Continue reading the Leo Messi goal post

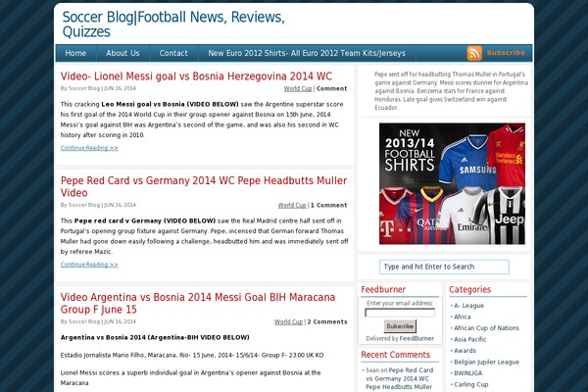pyautogui.click(x=89, y=148)
